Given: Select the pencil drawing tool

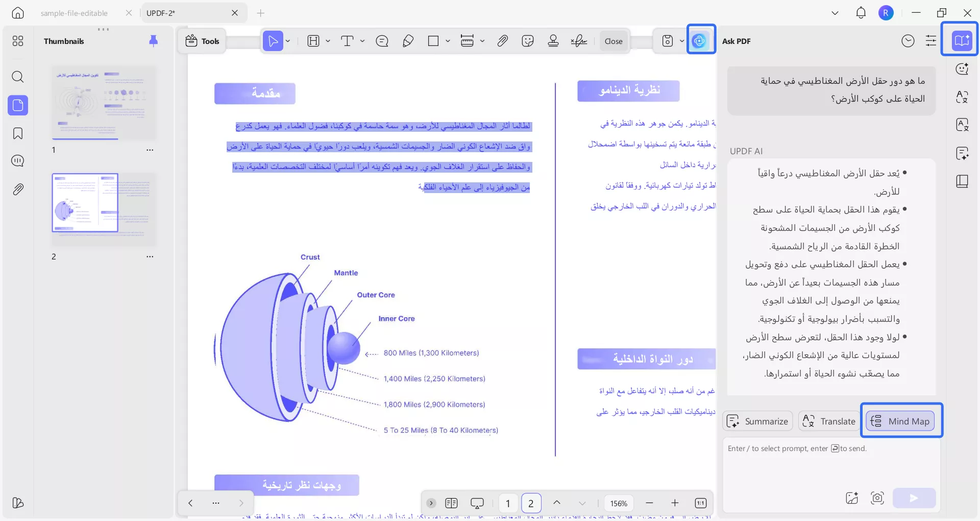Looking at the screenshot, I should click(408, 41).
